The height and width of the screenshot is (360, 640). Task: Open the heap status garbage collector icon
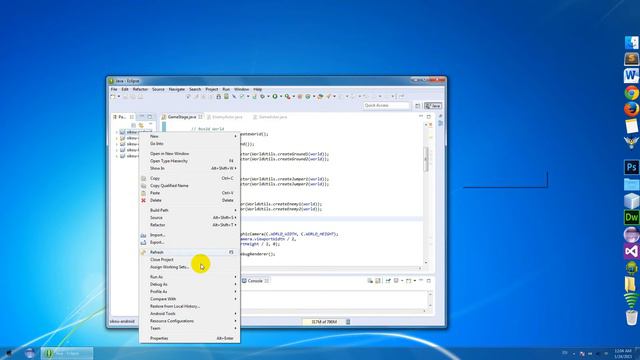coord(348,322)
